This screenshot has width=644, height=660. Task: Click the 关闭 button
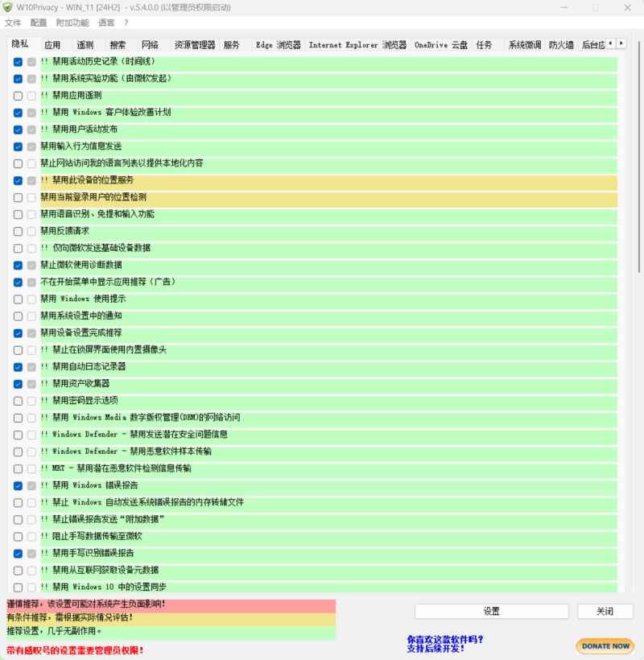605,611
